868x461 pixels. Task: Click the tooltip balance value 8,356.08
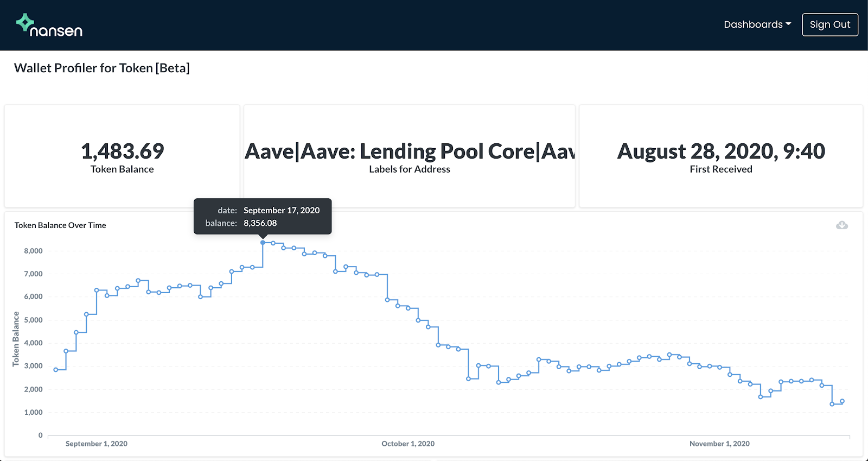(x=260, y=223)
